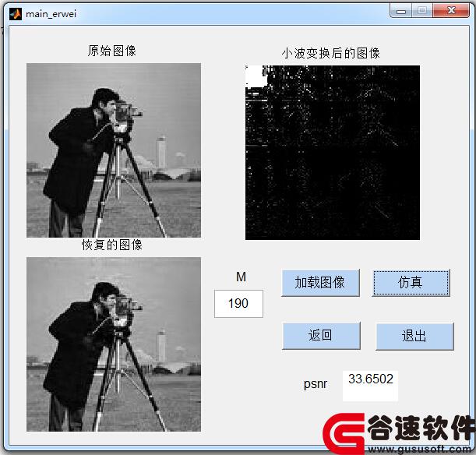Maximize the main_erwei window
This screenshot has height=455, width=476.
tap(422, 11)
